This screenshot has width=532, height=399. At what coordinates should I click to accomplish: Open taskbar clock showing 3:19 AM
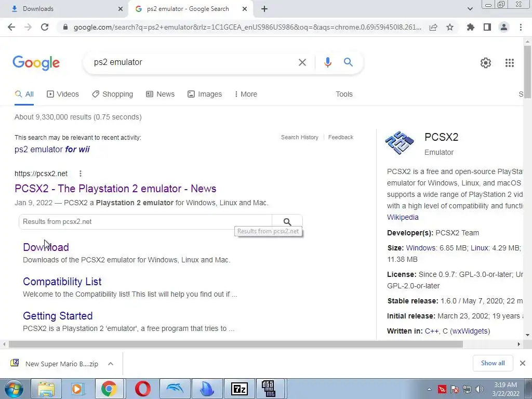505,389
